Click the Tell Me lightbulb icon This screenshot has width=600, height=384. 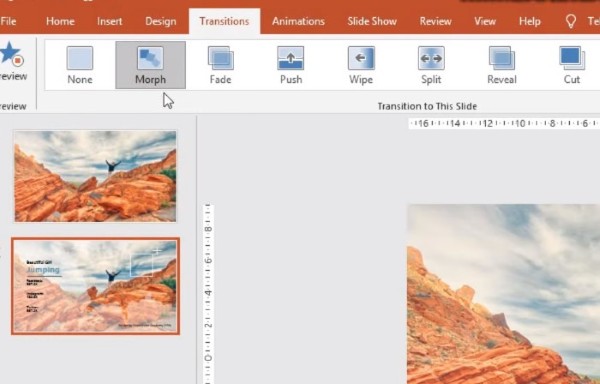(x=571, y=21)
